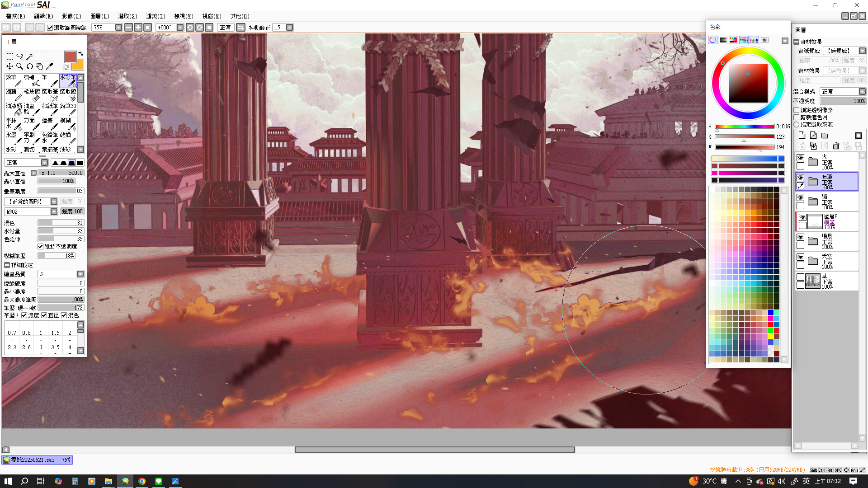
Task: Toggle the RGB slider panel icon
Action: tap(723, 40)
